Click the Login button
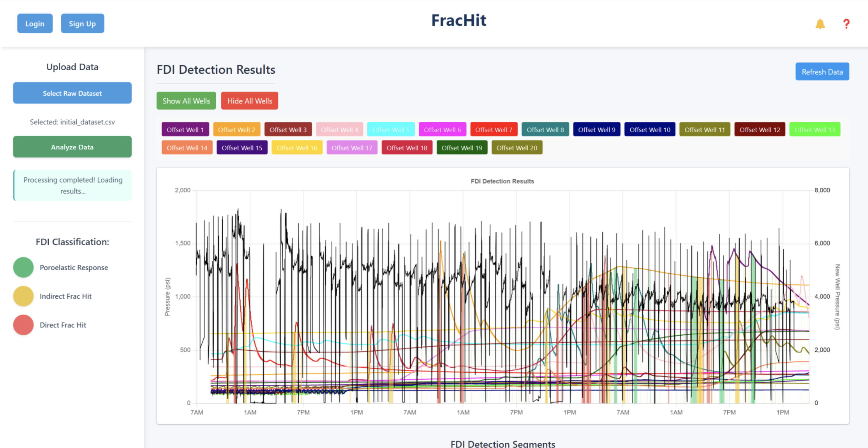Image resolution: width=868 pixels, height=448 pixels. click(x=35, y=23)
